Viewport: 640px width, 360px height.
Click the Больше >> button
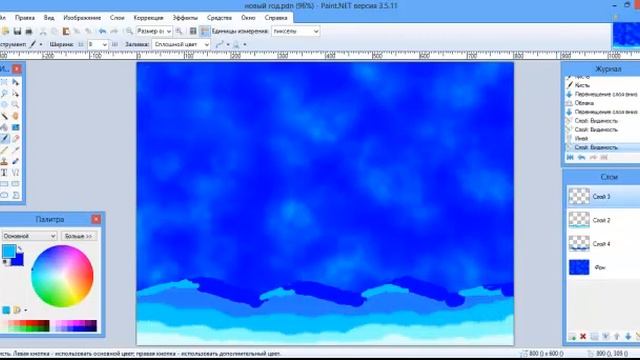click(x=78, y=236)
